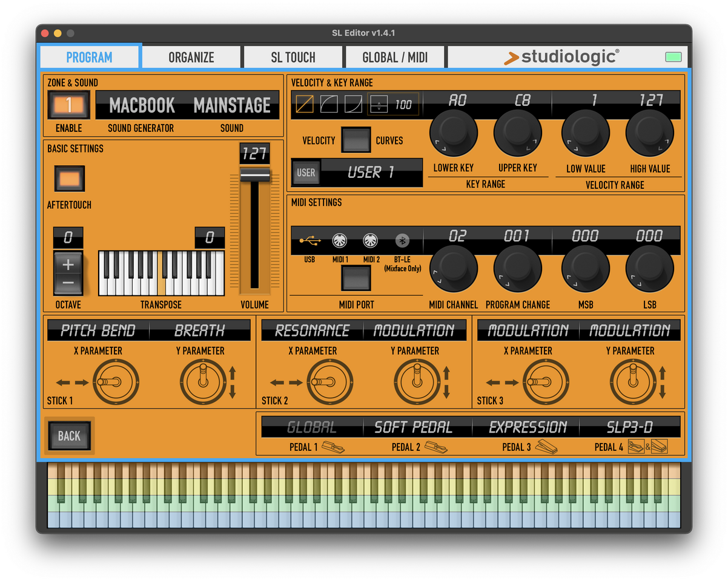Open Pedal 4 SLP3-D function selector
This screenshot has width=728, height=581.
pyautogui.click(x=630, y=427)
